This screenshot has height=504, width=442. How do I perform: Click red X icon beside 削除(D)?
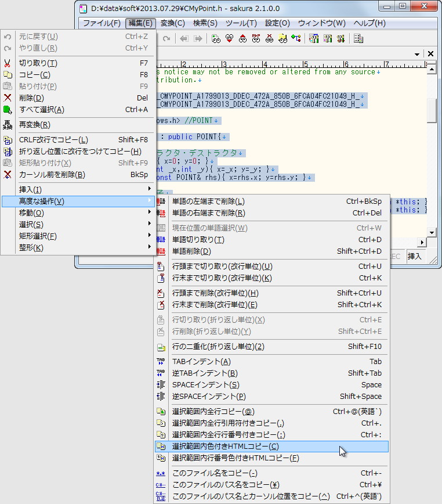[x=8, y=98]
